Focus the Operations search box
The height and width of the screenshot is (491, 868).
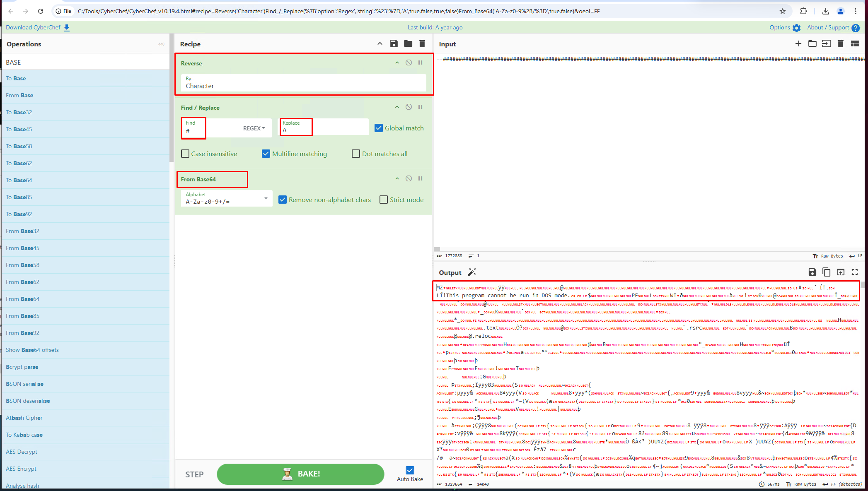click(86, 62)
